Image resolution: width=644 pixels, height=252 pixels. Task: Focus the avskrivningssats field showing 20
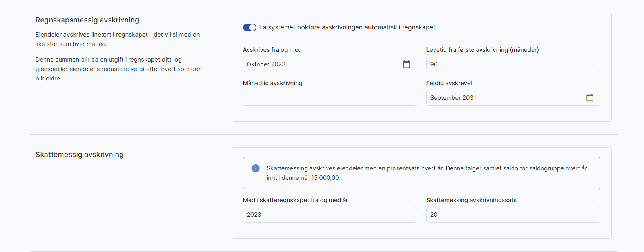click(513, 215)
